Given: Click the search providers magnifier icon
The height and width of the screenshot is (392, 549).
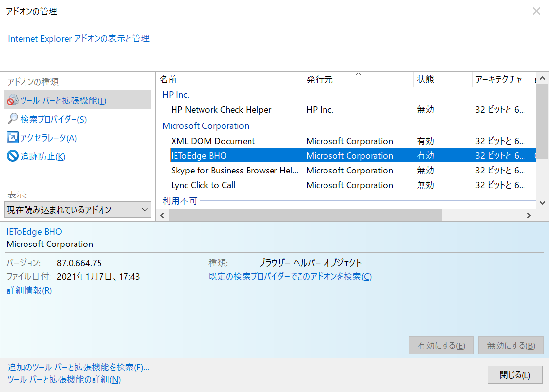Looking at the screenshot, I should click(13, 119).
